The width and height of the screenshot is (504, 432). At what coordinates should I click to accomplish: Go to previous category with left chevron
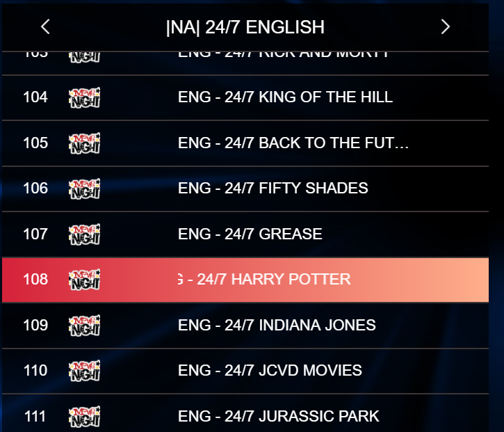[x=45, y=26]
